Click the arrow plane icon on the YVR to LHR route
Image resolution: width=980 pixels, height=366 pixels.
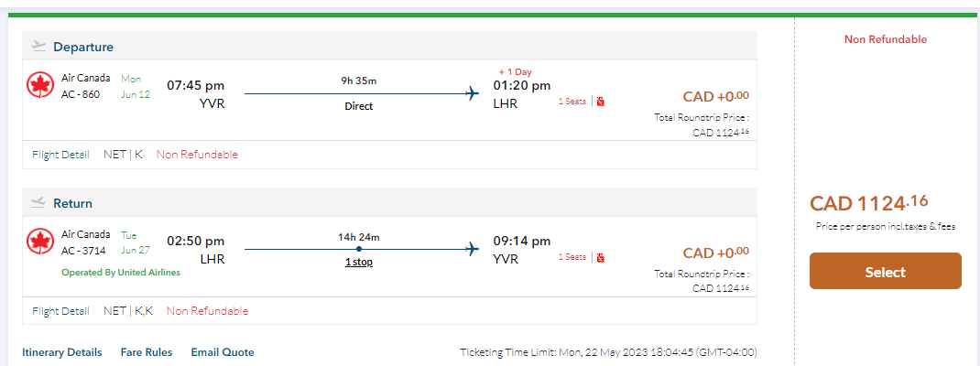coord(473,92)
